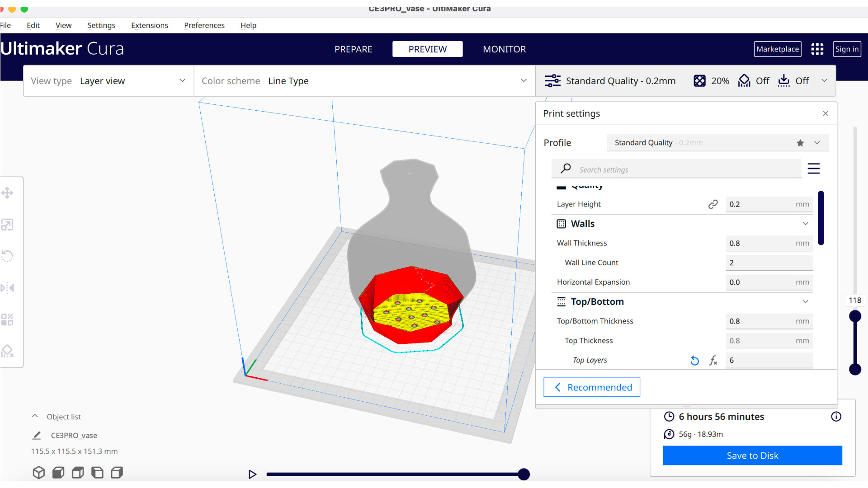
Task: Click the Wall Line Count field
Action: tap(769, 263)
